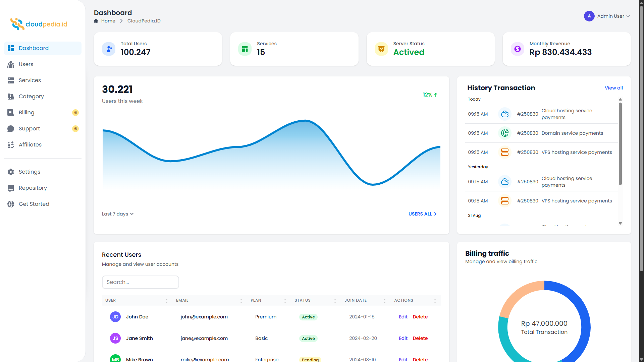
Task: Sort table by USER column
Action: [x=137, y=300]
